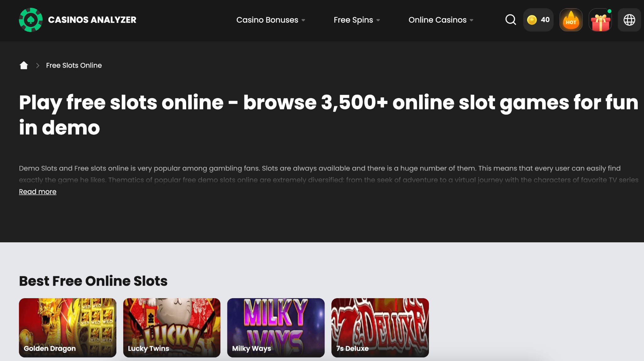Open the HOT flame offers icon

point(571,20)
